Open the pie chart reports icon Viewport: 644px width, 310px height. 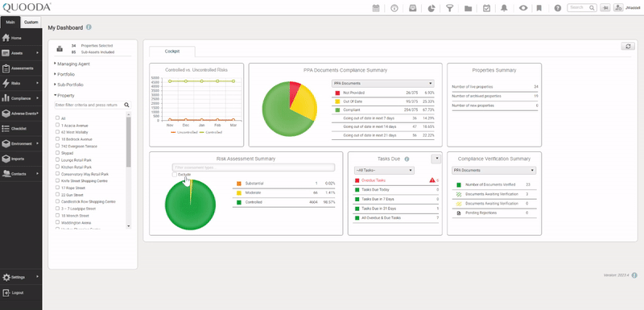(x=431, y=8)
